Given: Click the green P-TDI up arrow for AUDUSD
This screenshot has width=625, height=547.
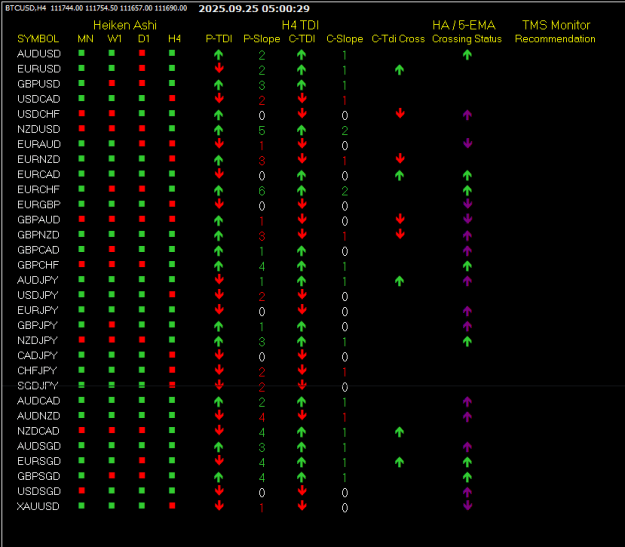Looking at the screenshot, I should [x=218, y=55].
